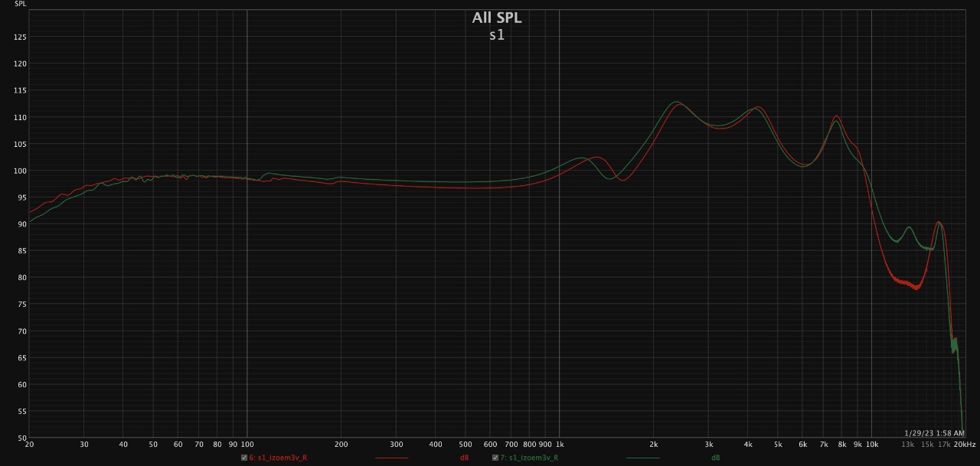The image size is (980, 466).
Task: Click the red line sample in legend
Action: [x=391, y=458]
